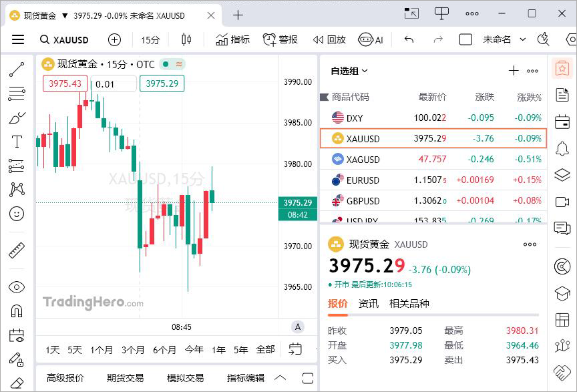Viewport: 577px width, 392px height.
Task: Click the 警报 alarm clock icon
Action: tap(269, 39)
